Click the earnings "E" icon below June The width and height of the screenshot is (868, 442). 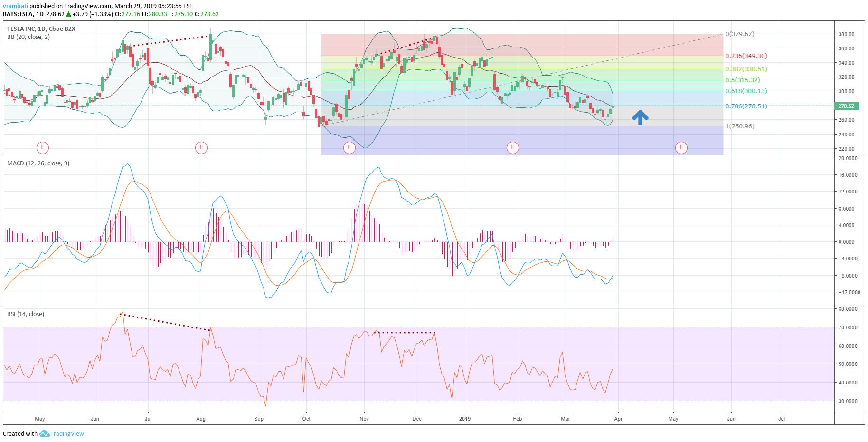click(43, 147)
